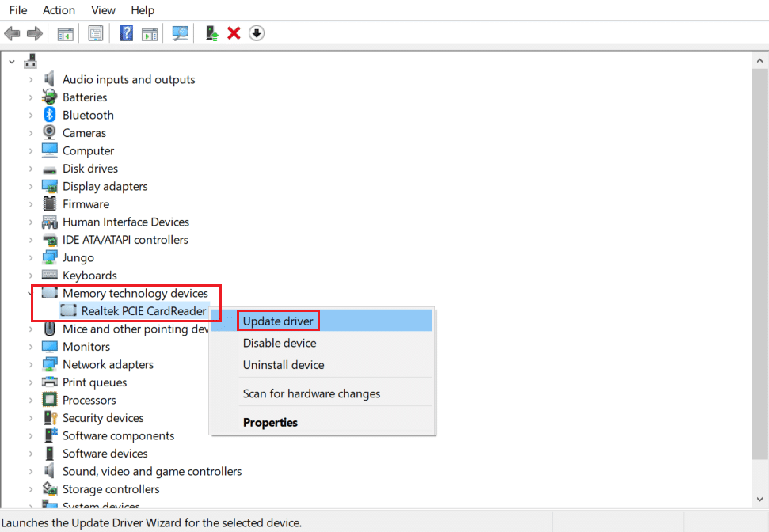This screenshot has width=769, height=532.
Task: Click the Properties icon in the toolbar
Action: point(96,32)
